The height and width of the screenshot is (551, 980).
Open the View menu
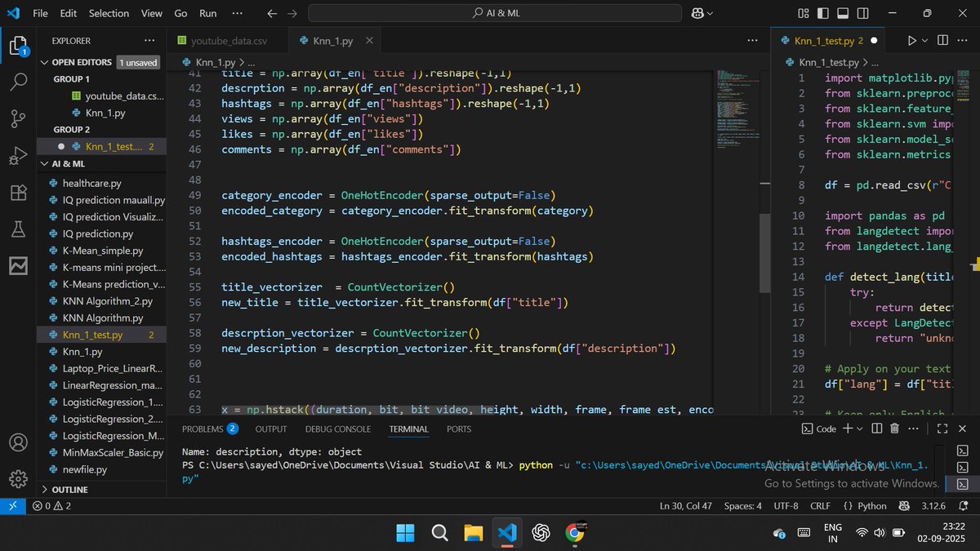[x=151, y=14]
